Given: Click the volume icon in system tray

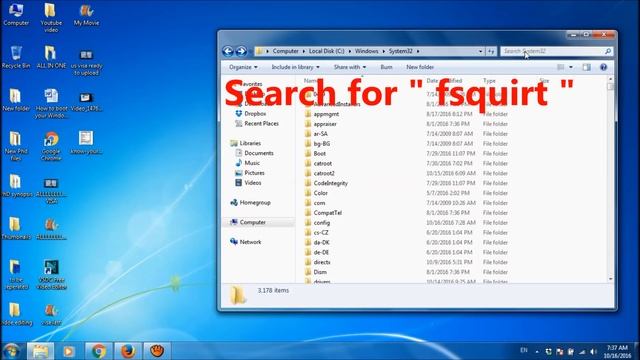Looking at the screenshot, I should click(x=593, y=351).
